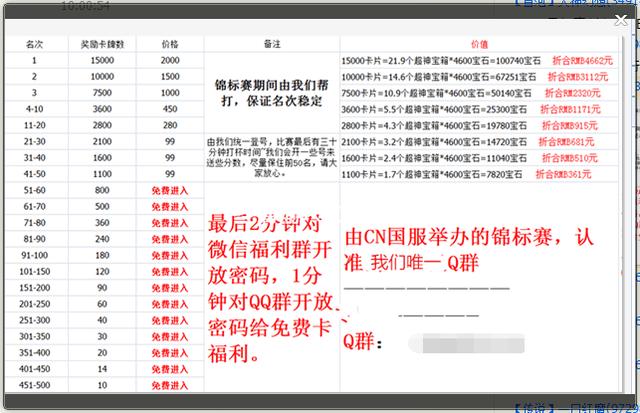Click the value line 1600卡片=2.4个超神宝箱
Image resolution: width=640 pixels, height=413 pixels.
[434, 158]
